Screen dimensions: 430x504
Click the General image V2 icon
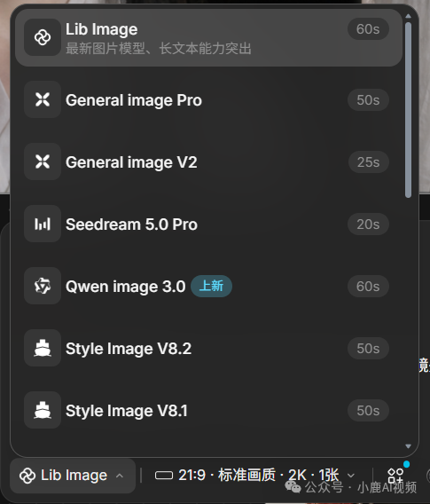pos(43,161)
